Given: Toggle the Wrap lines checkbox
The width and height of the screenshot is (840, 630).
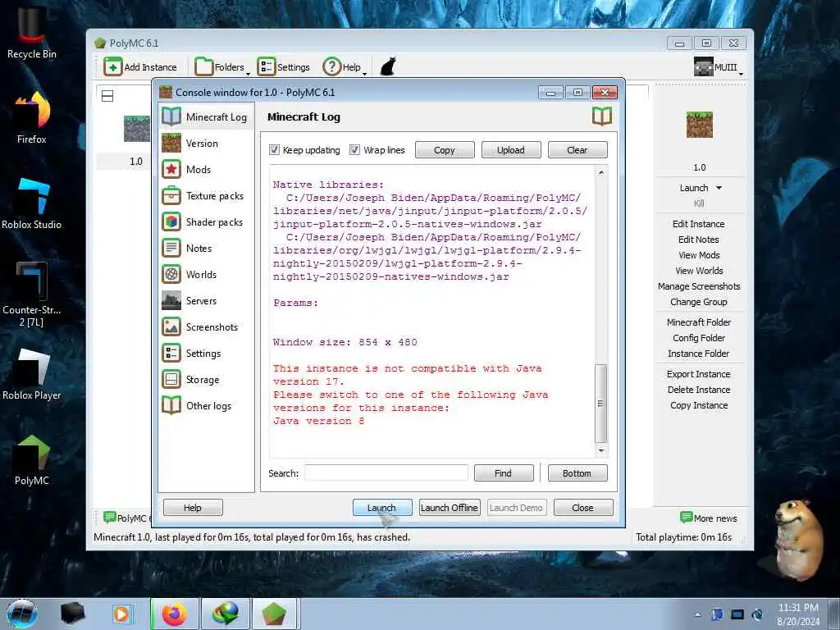Looking at the screenshot, I should pyautogui.click(x=354, y=150).
